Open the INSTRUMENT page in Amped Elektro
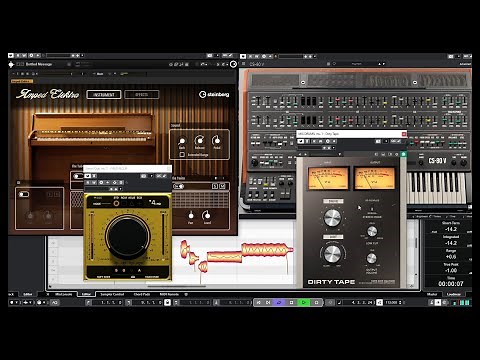Screen dimensions: 480x360 pyautogui.click(x=104, y=95)
